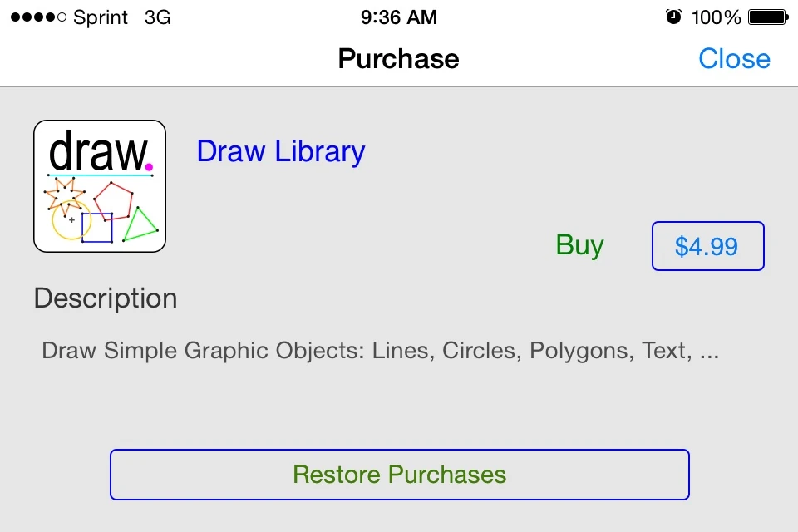This screenshot has height=532, width=798.
Task: Tap the Draw Library app icon
Action: [x=100, y=186]
